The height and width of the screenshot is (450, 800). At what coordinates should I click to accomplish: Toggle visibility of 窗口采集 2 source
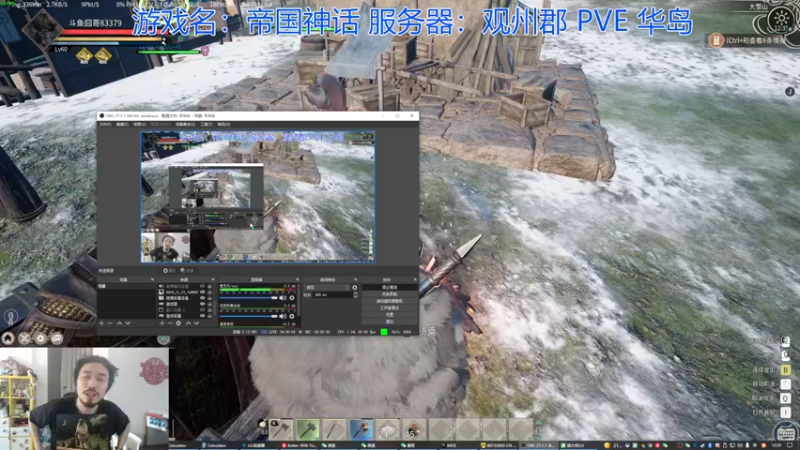203,310
